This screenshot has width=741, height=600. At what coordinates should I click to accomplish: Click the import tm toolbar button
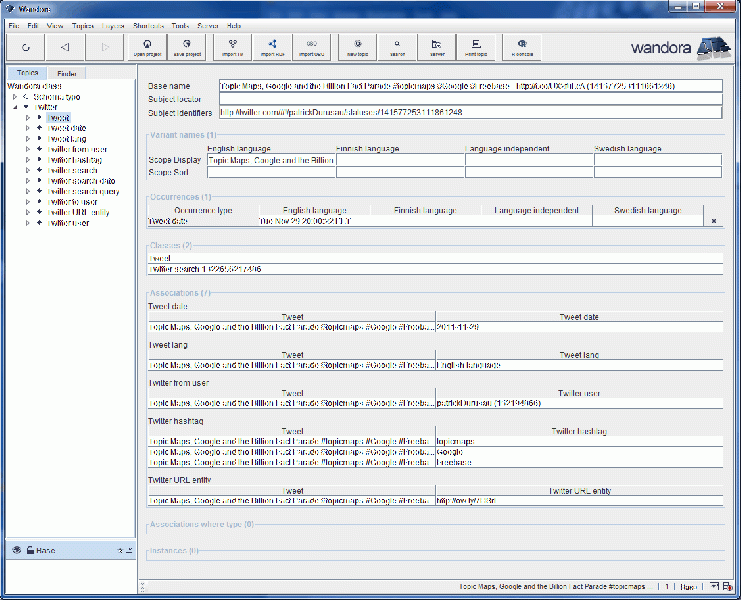(233, 47)
